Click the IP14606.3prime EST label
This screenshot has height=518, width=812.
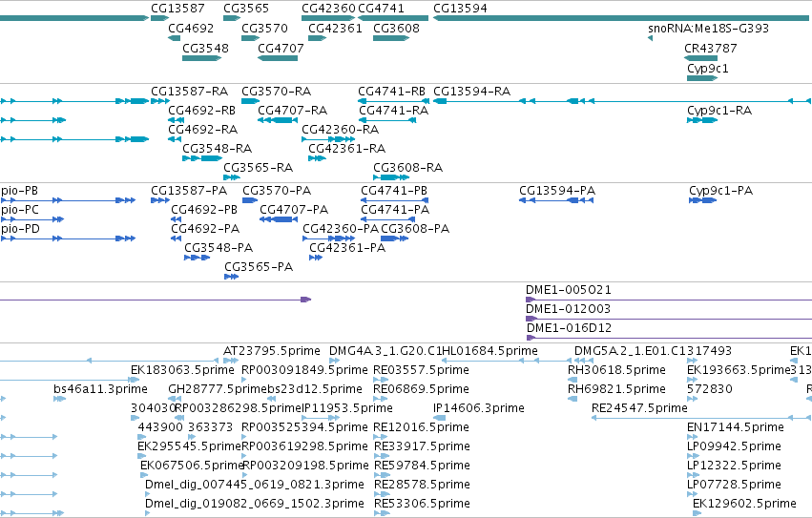coord(478,408)
